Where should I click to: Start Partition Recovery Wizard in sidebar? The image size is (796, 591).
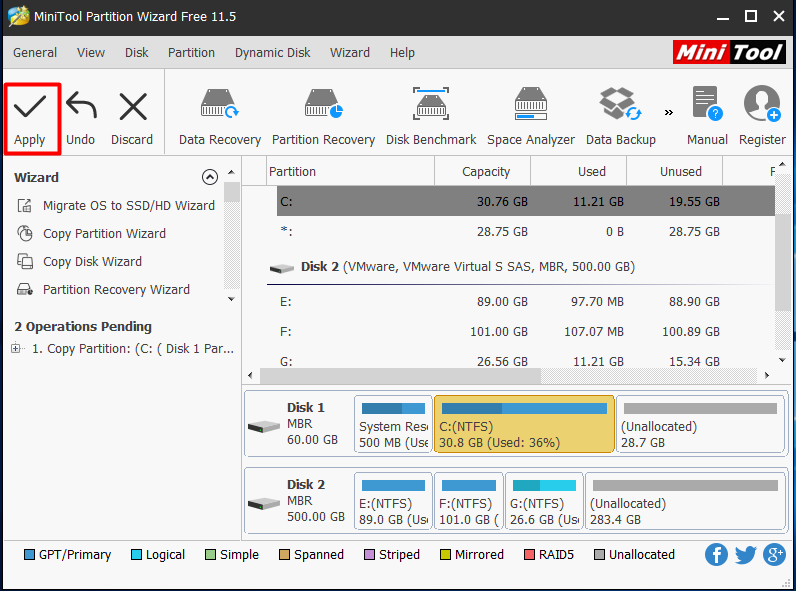tap(104, 289)
